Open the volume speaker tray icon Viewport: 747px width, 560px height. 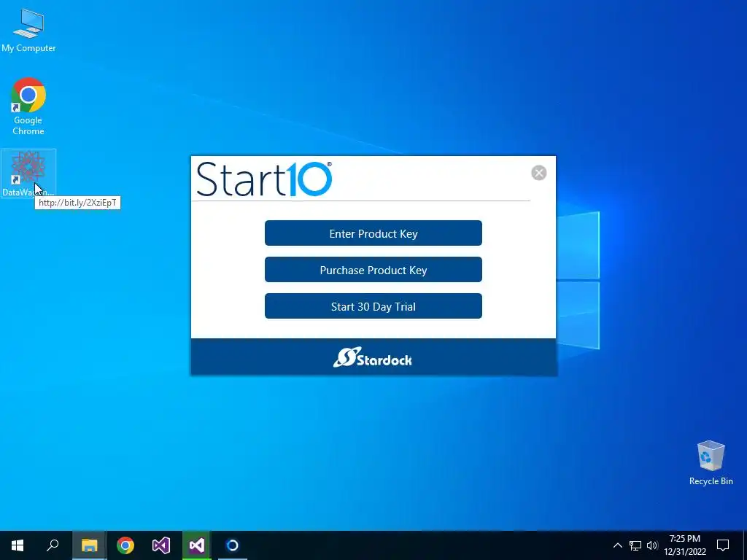click(652, 545)
